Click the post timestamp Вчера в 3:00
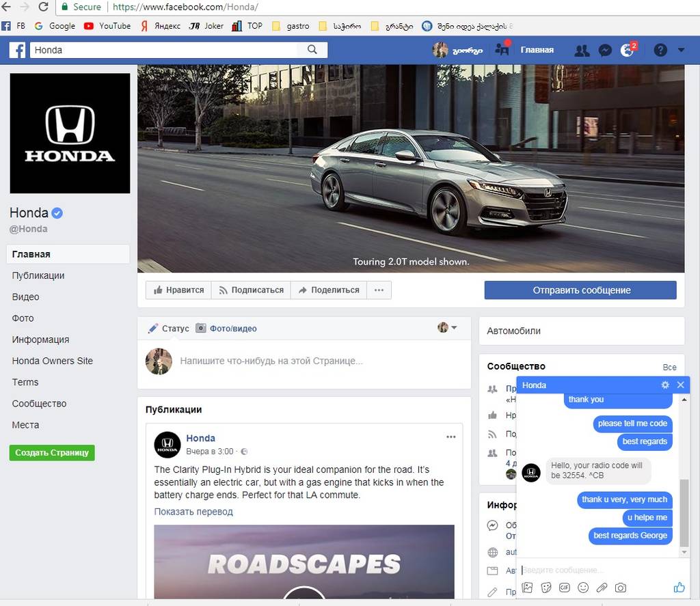 (209, 452)
